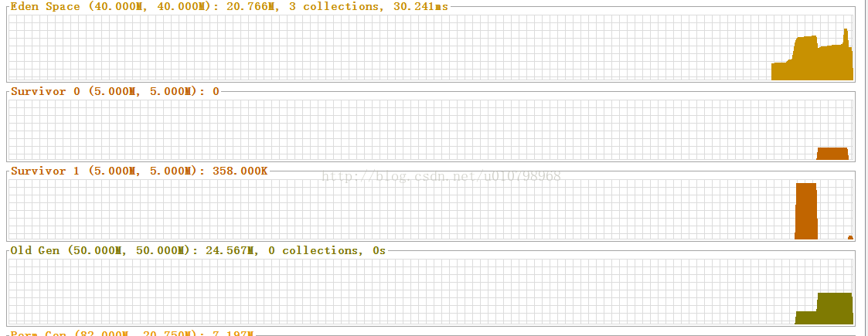
Task: Click the Eden Space panel title
Action: click(x=230, y=7)
